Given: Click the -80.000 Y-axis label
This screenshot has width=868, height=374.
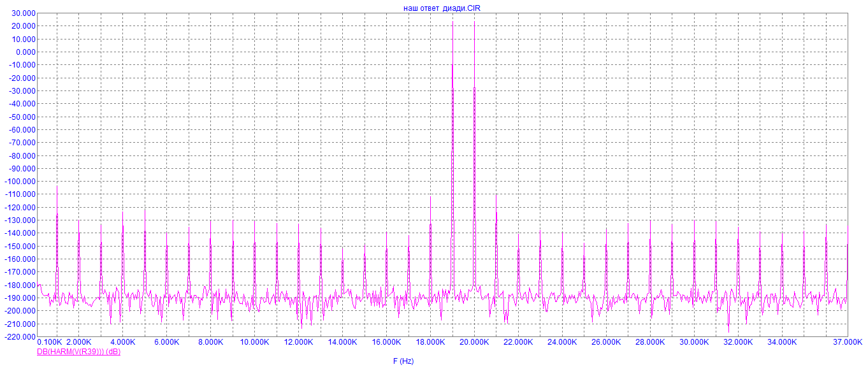Looking at the screenshot, I should coord(23,155).
